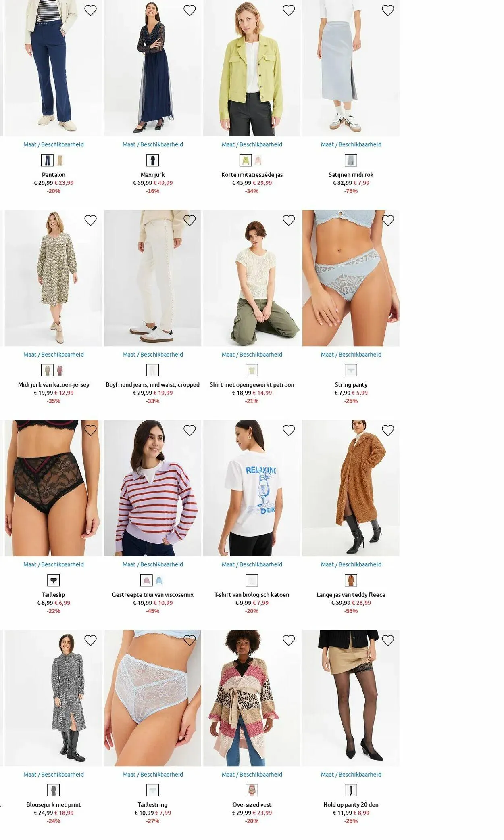Add Maxi jurk to wishlist heart
This screenshot has width=504, height=840.
tap(190, 10)
